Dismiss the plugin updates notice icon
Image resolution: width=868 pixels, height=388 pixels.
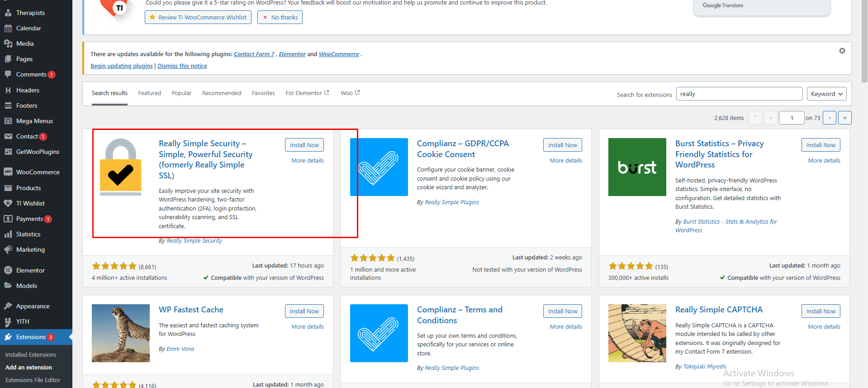click(x=842, y=51)
